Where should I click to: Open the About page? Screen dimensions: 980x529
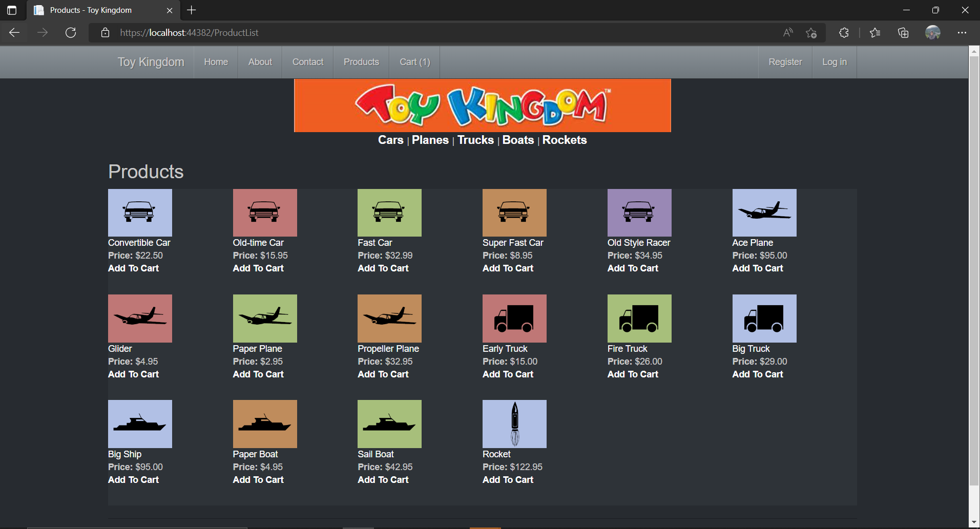(x=260, y=62)
